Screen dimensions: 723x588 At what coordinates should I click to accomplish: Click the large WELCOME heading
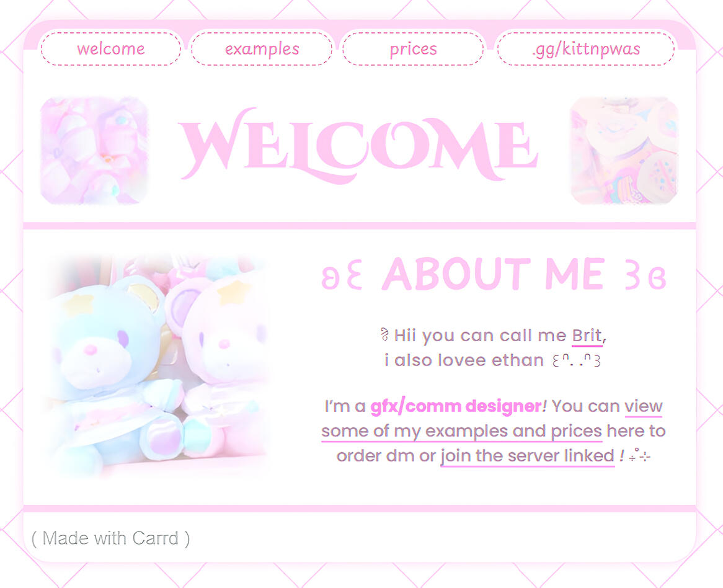coord(358,146)
